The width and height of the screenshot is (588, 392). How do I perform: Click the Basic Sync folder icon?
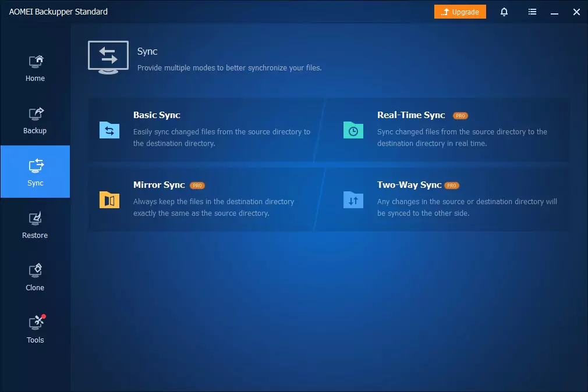click(x=109, y=130)
